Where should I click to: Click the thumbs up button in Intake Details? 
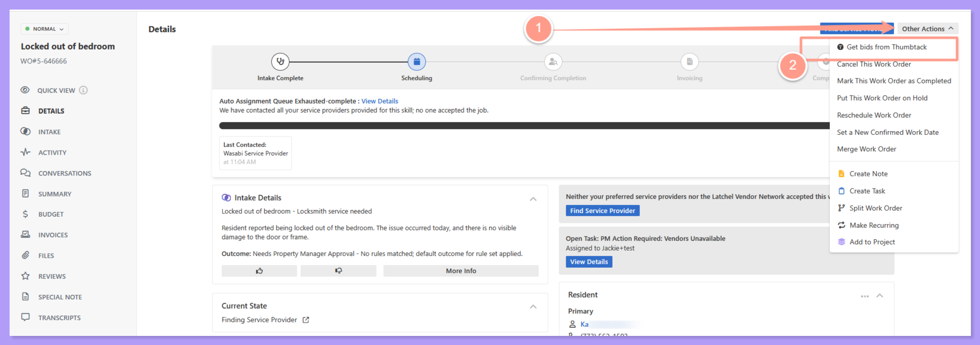coord(259,271)
